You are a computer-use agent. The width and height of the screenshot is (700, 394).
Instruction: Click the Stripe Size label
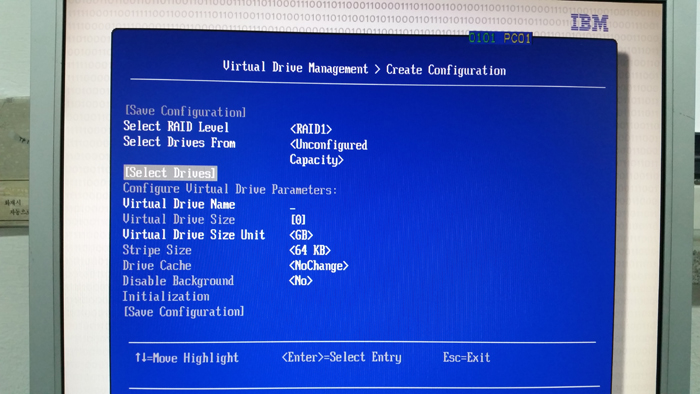[157, 250]
